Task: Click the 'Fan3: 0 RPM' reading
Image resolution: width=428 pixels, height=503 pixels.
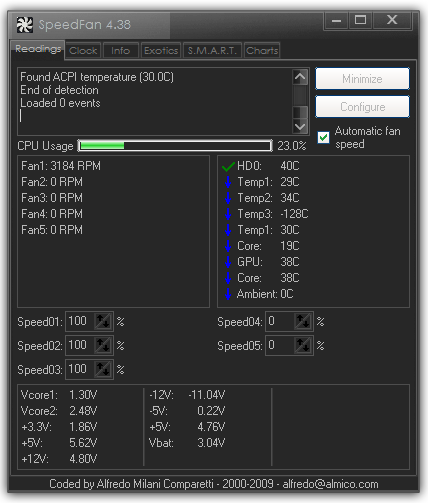Action: [52, 198]
